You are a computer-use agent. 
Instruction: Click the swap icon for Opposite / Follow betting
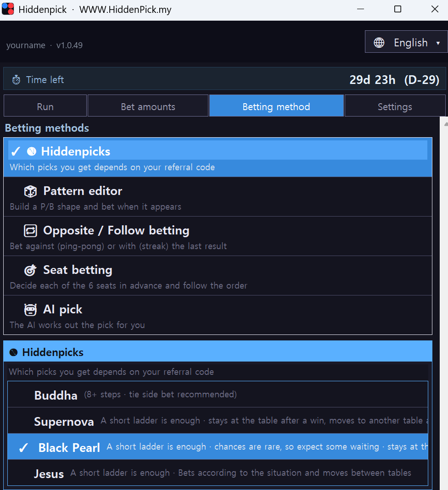click(x=30, y=231)
